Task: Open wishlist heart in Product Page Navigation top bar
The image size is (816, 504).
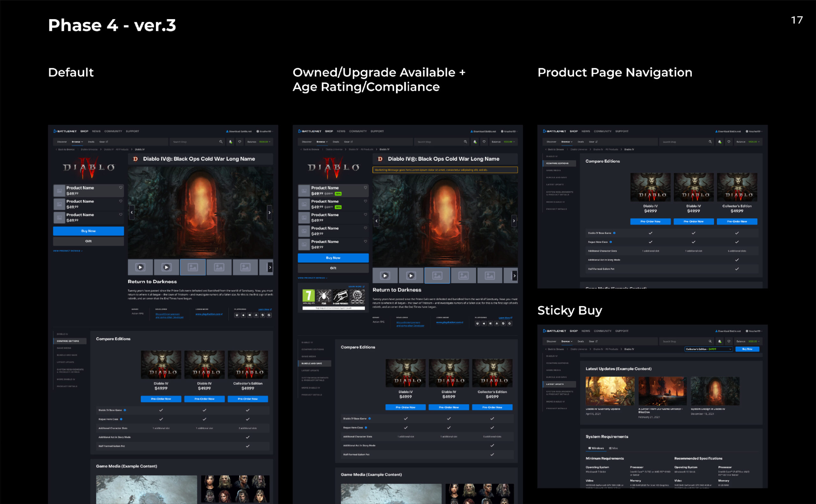Action: 729,142
